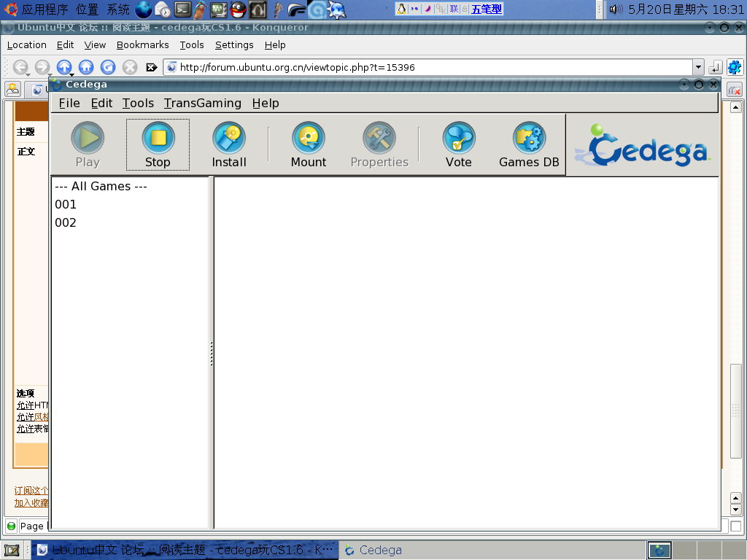This screenshot has height=560, width=747.
Task: Click the clock showing 5月20日星期六 18:31
Action: point(686,9)
